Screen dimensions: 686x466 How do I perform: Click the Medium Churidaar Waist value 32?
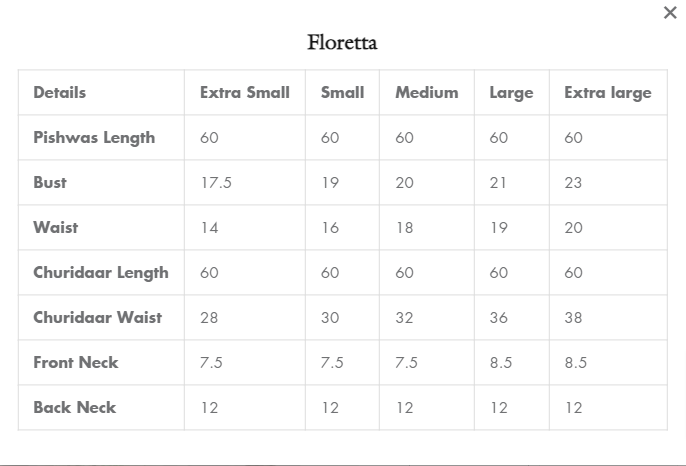click(404, 318)
